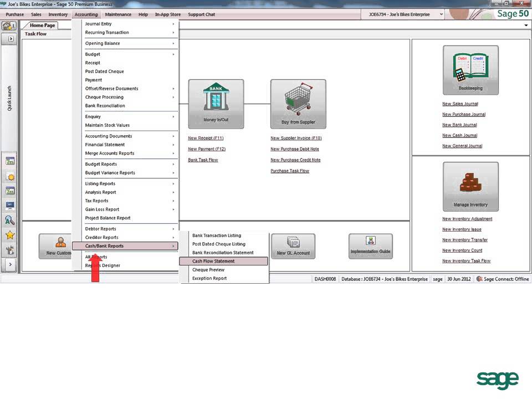Open the Buy from Supplier cart icon
The width and height of the screenshot is (532, 399).
(298, 104)
